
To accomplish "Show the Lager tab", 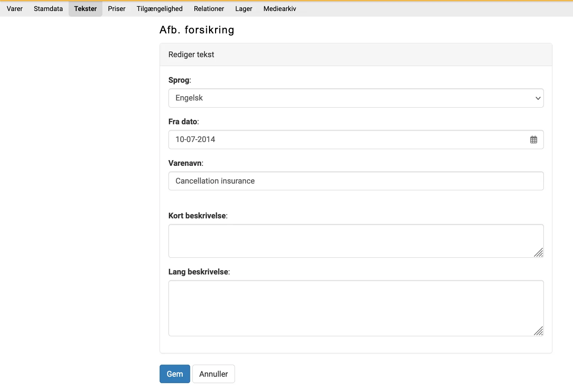I will [243, 9].
